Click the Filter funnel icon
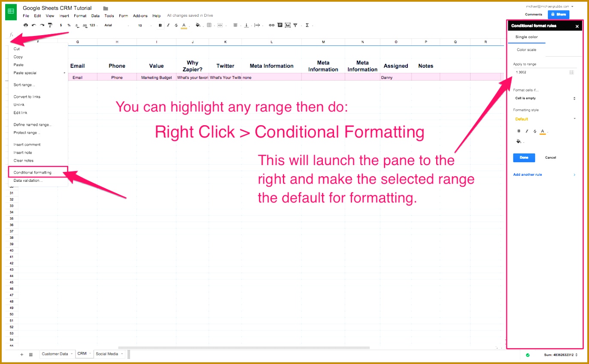The image size is (589, 364). coord(296,25)
